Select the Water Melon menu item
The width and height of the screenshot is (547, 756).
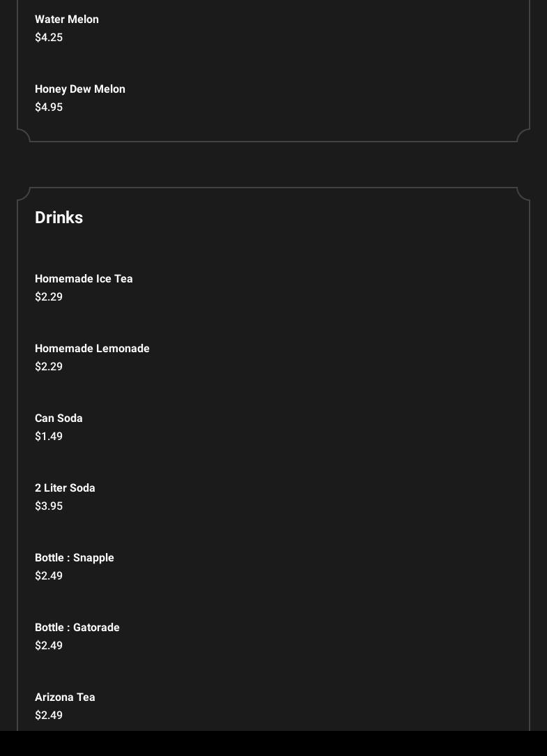coord(67,20)
